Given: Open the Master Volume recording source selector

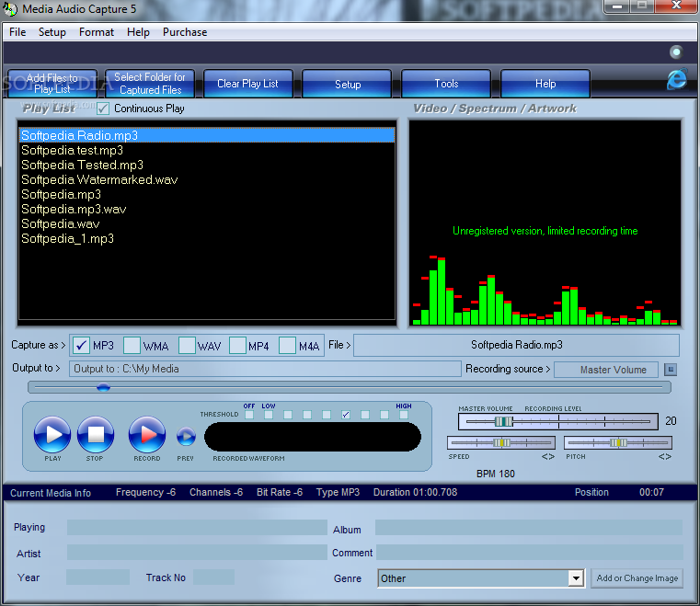Looking at the screenshot, I should [x=606, y=370].
